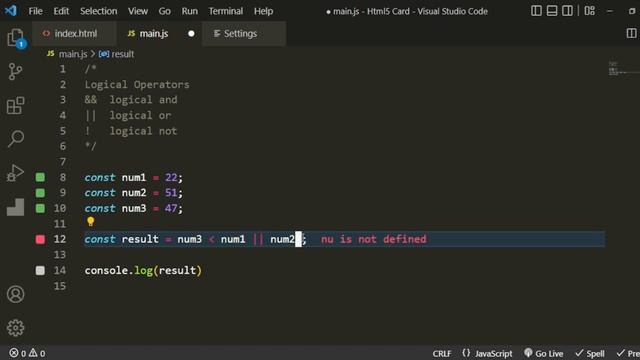
Task: Click result symbol in the breadcrumb
Action: point(122,54)
